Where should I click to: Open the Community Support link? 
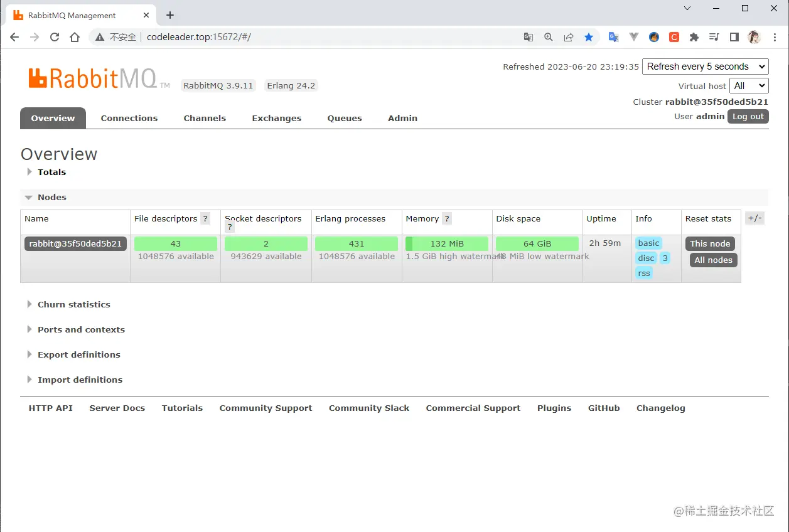266,408
